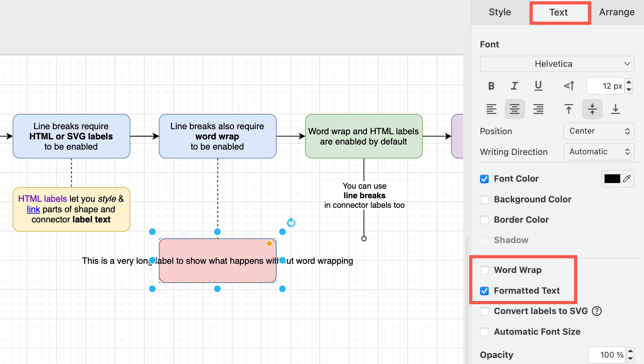Enable Convert labels to SVG checkbox

tap(484, 311)
